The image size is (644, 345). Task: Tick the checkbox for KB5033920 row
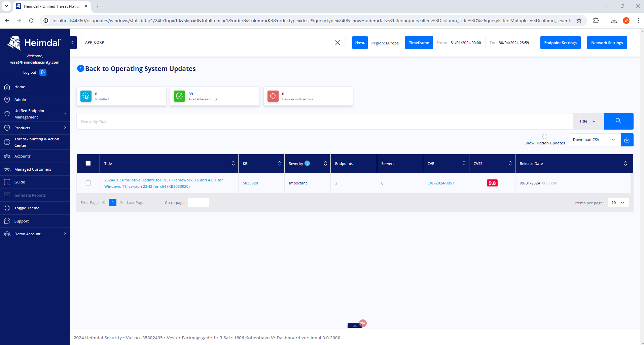point(88,183)
